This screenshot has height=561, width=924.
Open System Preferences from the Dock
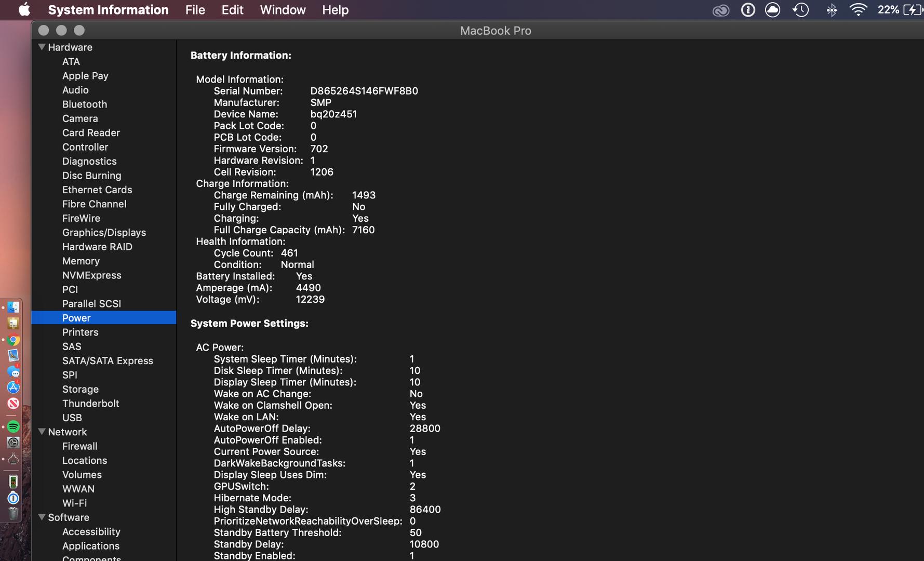[x=14, y=443]
